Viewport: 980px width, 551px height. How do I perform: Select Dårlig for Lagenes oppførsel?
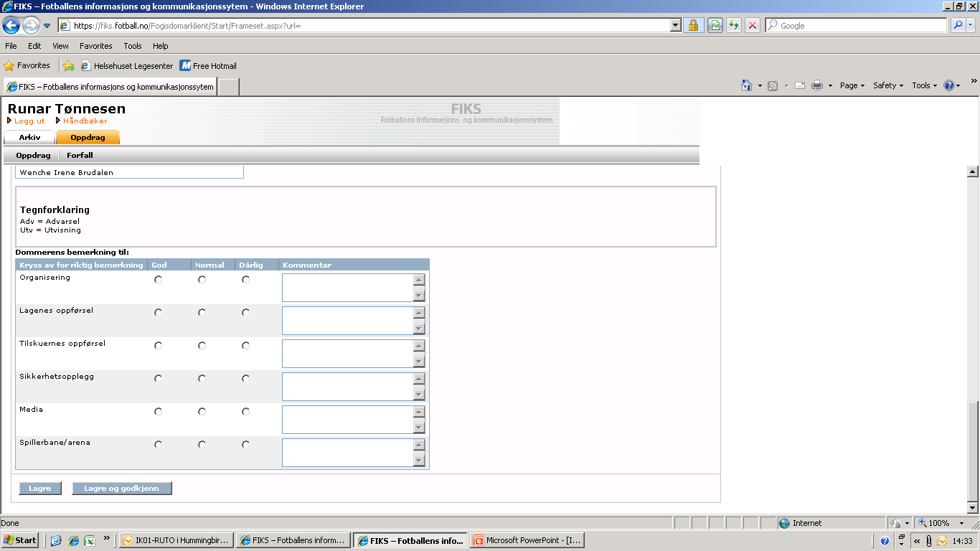(x=246, y=313)
